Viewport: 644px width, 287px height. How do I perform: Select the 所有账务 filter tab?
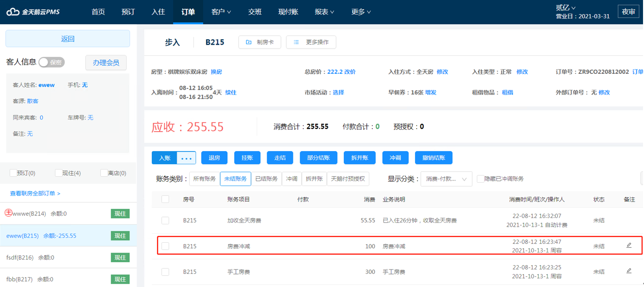click(x=204, y=179)
